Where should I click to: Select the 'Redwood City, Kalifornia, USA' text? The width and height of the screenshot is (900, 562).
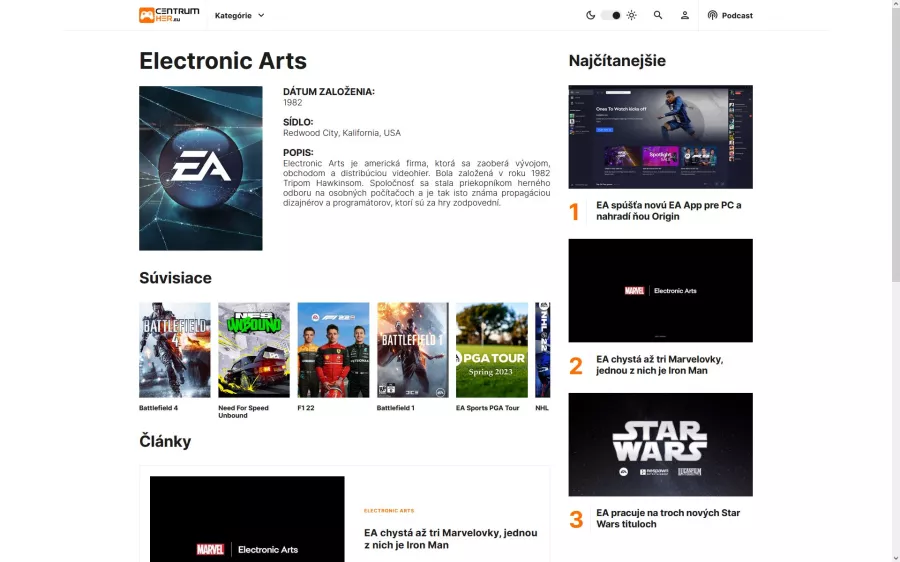click(342, 133)
